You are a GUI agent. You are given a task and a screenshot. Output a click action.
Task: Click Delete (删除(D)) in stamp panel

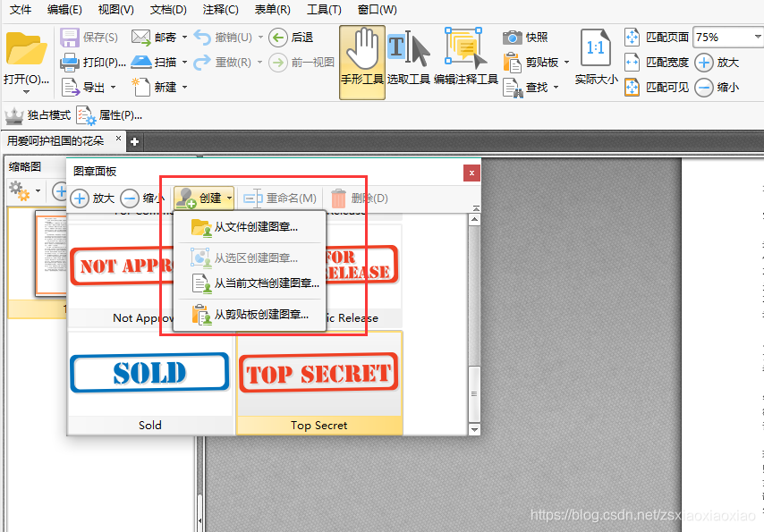point(360,198)
